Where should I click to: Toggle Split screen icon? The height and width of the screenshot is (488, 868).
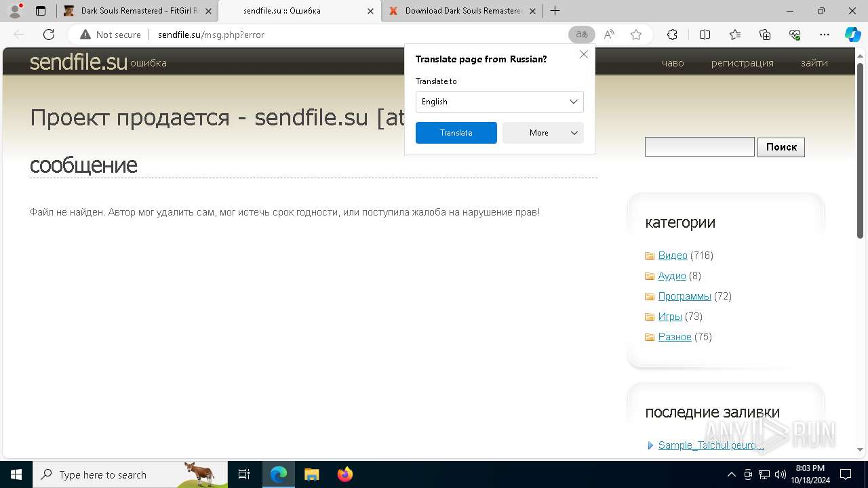click(705, 35)
